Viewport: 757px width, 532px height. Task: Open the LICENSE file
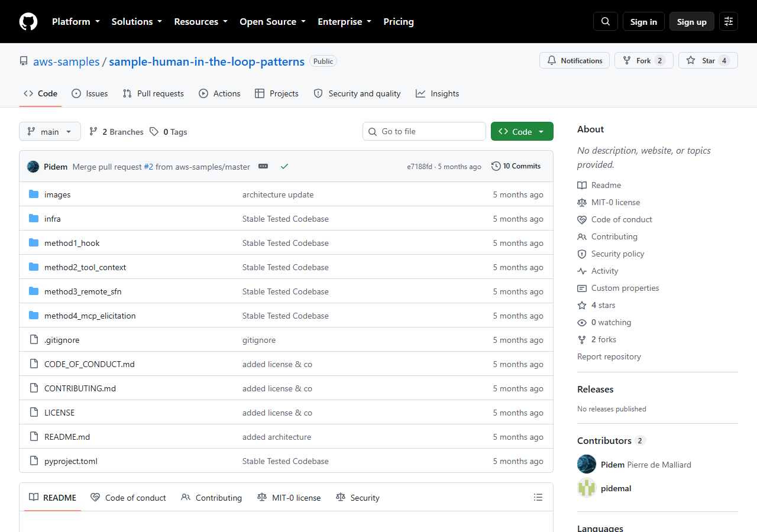click(60, 413)
